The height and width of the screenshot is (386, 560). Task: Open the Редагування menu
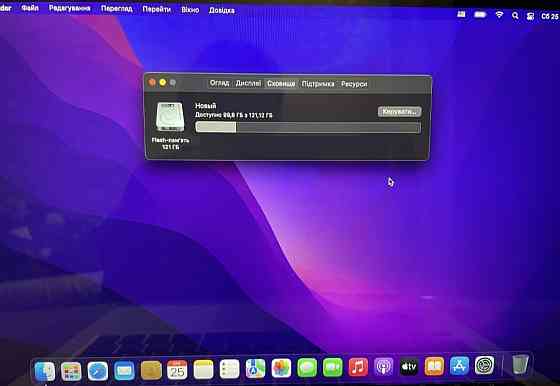coord(70,8)
